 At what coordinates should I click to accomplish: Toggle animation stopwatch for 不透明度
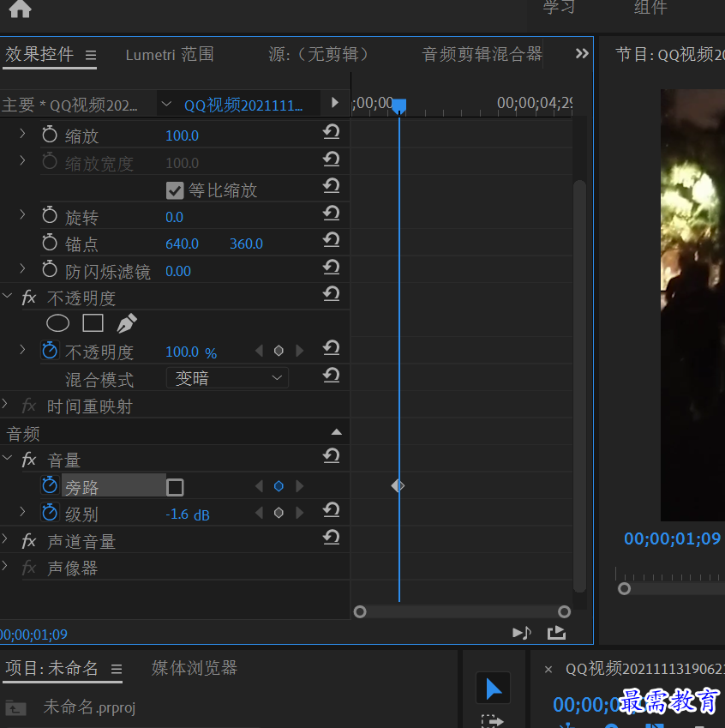[x=50, y=351]
